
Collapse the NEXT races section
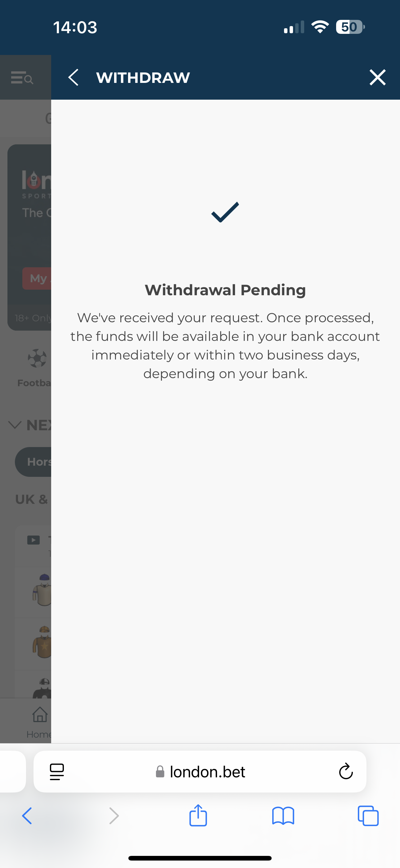(14, 425)
